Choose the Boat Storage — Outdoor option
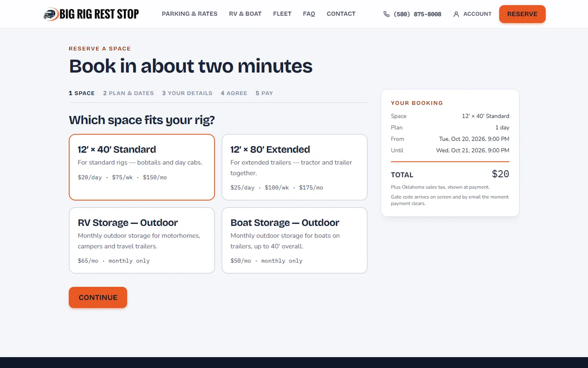Viewport: 588px width, 368px height. 294,240
